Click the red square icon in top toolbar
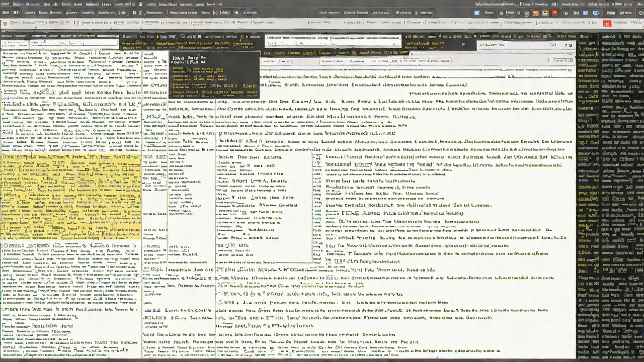Screen dimensions: 644x362 (x=555, y=13)
